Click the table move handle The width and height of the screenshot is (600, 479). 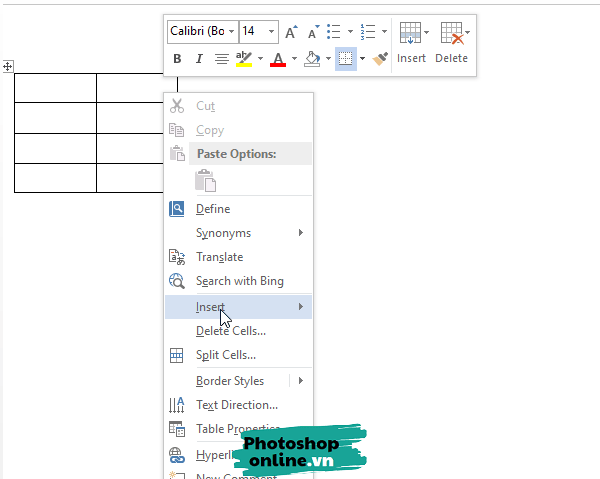pos(8,66)
